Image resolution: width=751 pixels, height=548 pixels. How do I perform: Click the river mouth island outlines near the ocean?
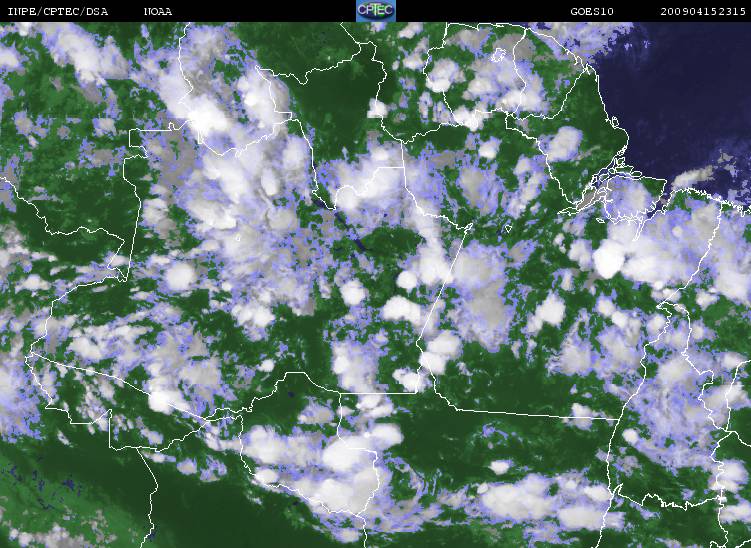(x=610, y=185)
